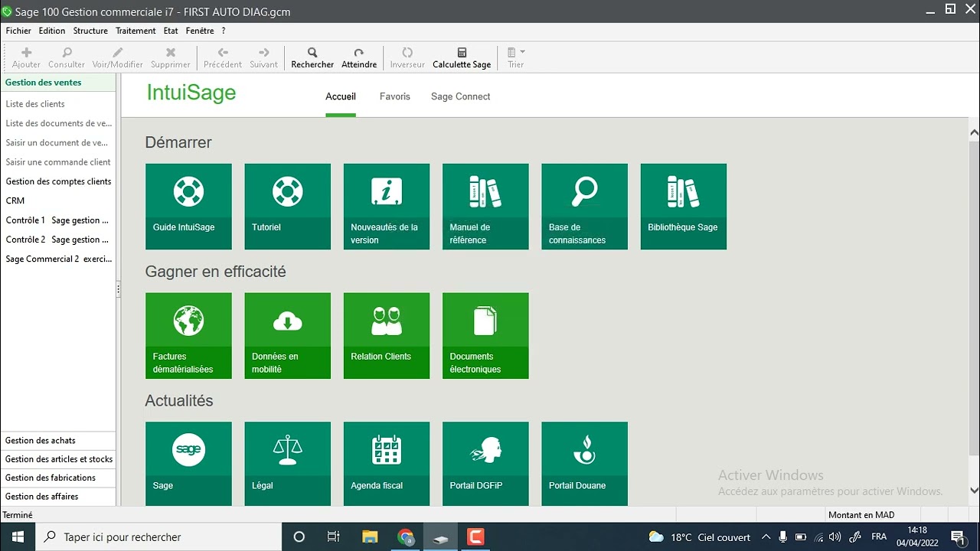Switch to the Sage Connect tab

460,96
